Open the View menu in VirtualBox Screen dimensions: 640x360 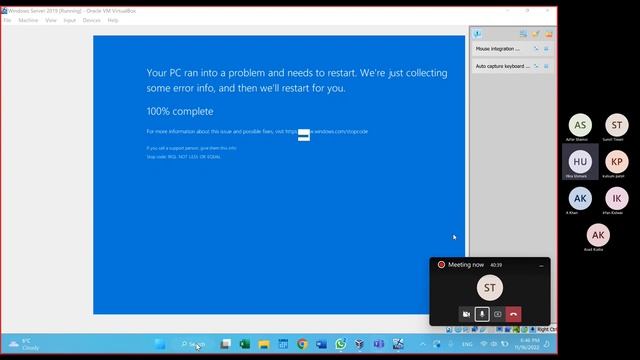[51, 20]
